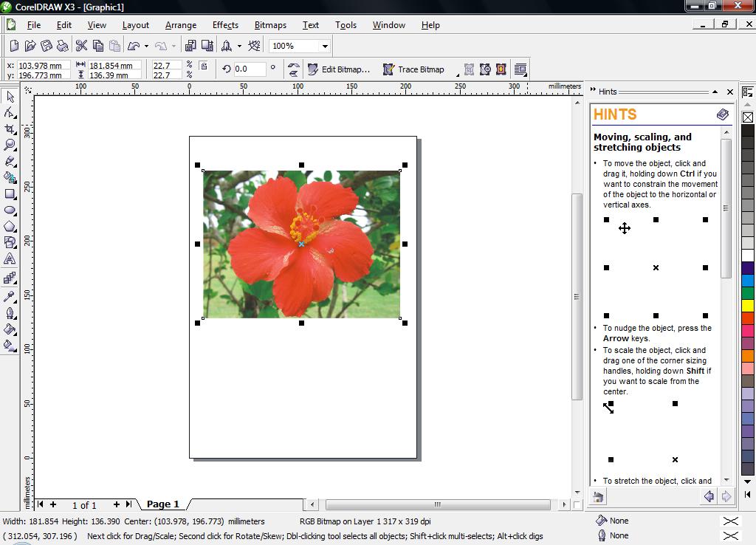Select the Ellipse tool

10,210
